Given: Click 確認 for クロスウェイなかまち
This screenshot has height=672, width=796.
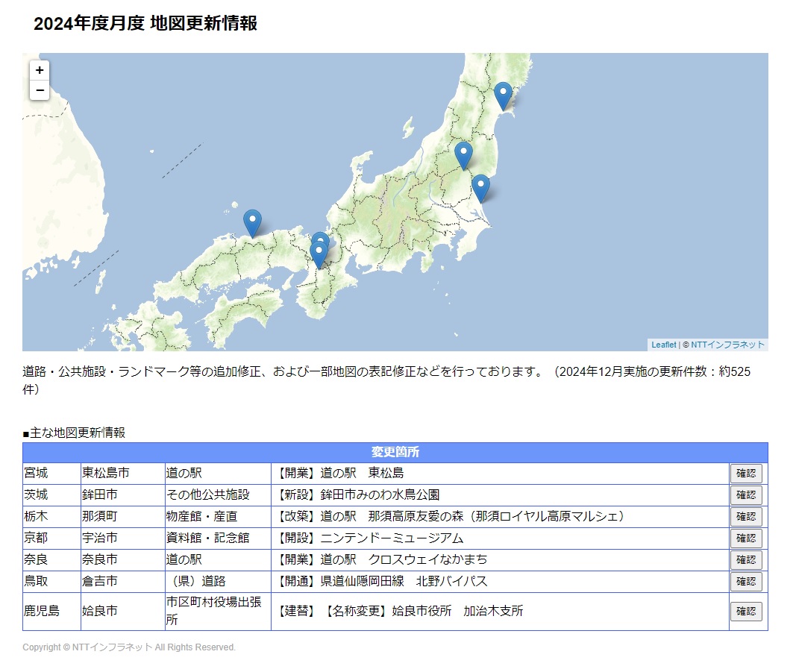Looking at the screenshot, I should click(746, 560).
